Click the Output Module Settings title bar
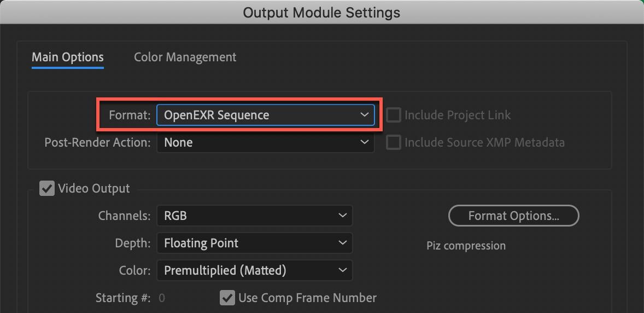 click(x=321, y=12)
